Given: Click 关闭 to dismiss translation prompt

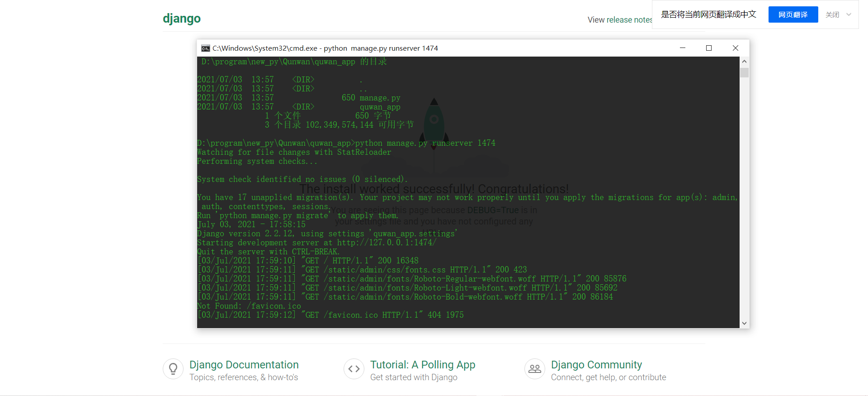Looking at the screenshot, I should click(x=832, y=14).
